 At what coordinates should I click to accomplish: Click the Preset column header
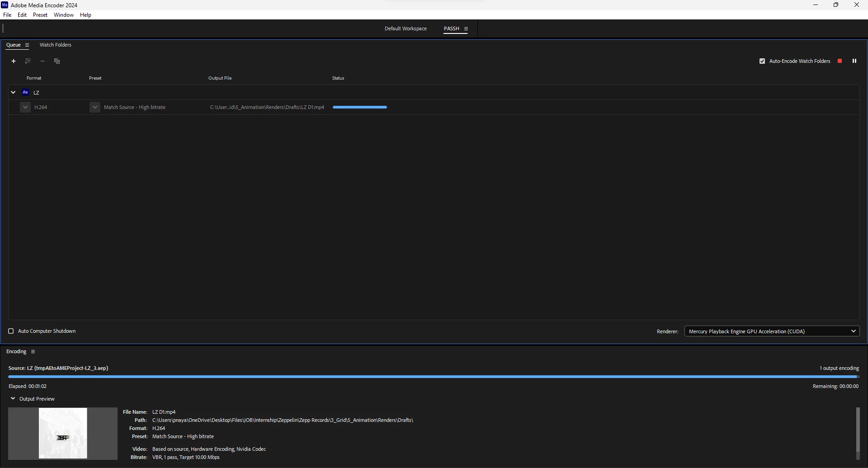95,78
